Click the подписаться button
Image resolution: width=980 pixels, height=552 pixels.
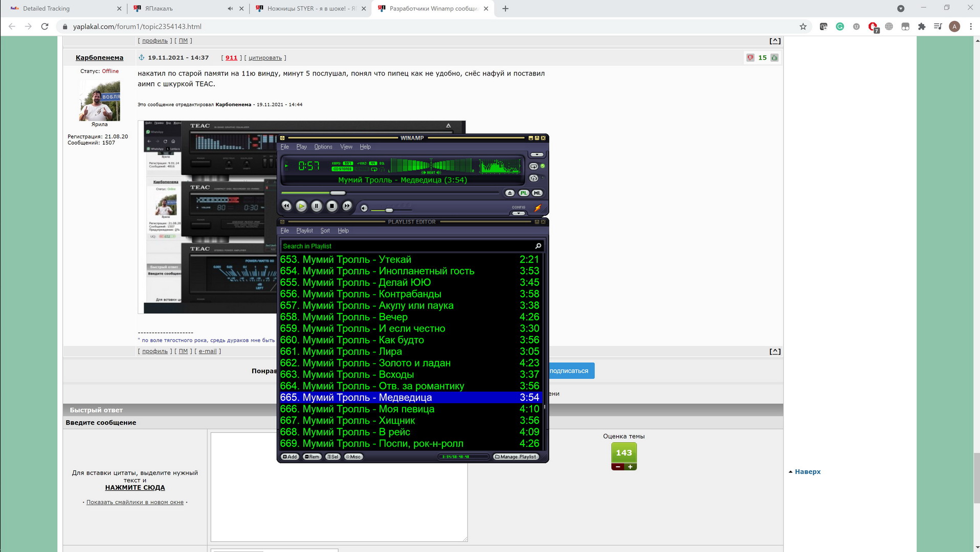[x=569, y=371]
